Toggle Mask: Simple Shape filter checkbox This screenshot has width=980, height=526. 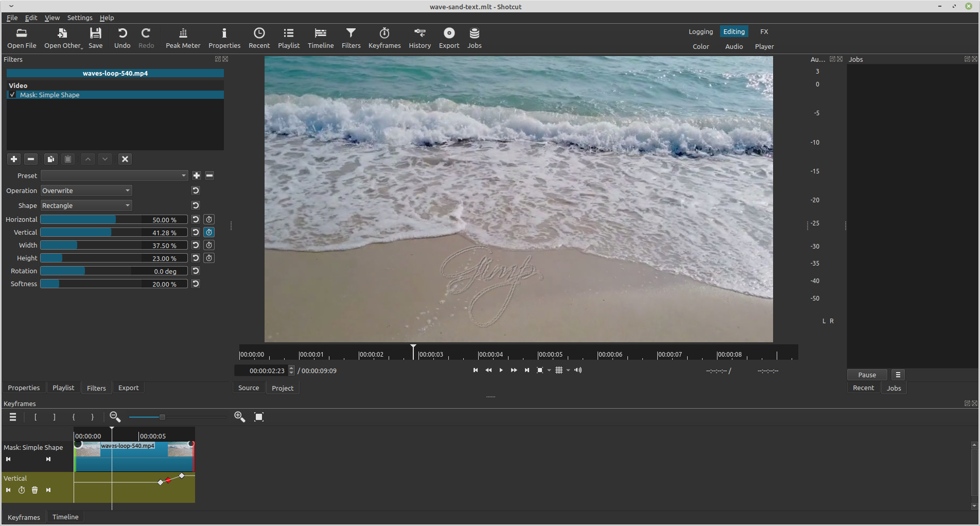click(x=12, y=95)
